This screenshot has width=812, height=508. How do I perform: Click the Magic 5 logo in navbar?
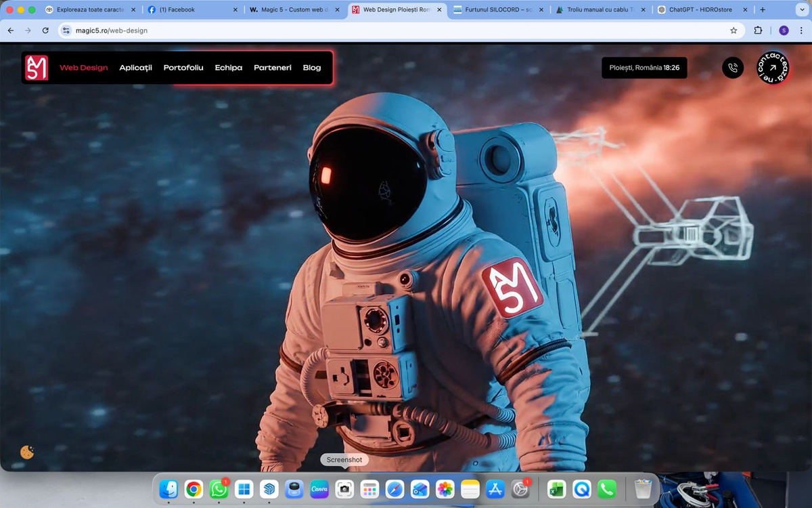pos(37,68)
